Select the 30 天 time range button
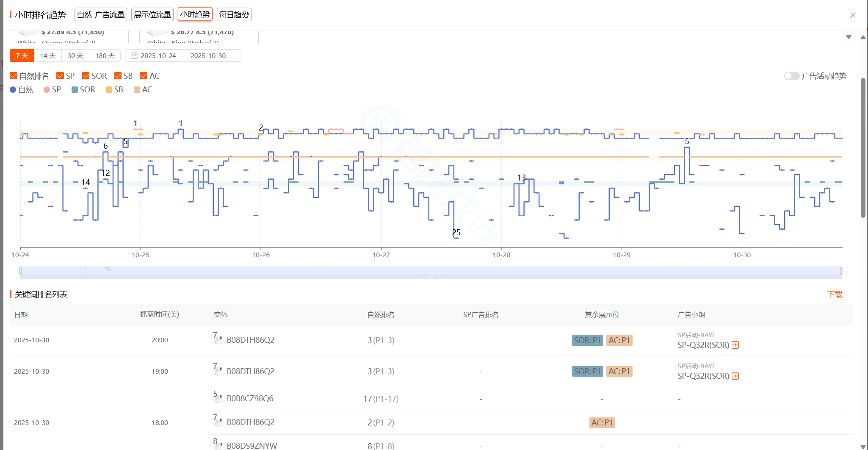Viewport: 868px width, 450px height. coord(75,56)
